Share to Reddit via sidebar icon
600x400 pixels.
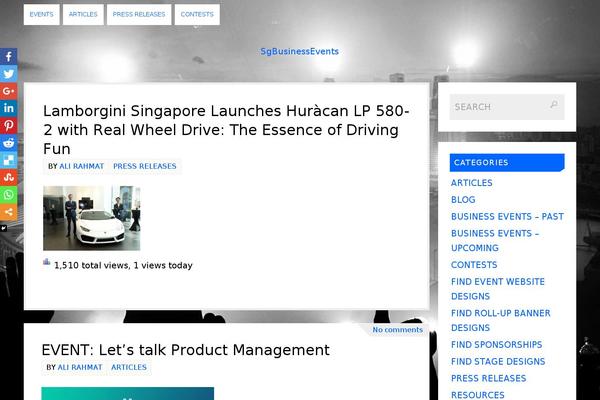pyautogui.click(x=8, y=143)
